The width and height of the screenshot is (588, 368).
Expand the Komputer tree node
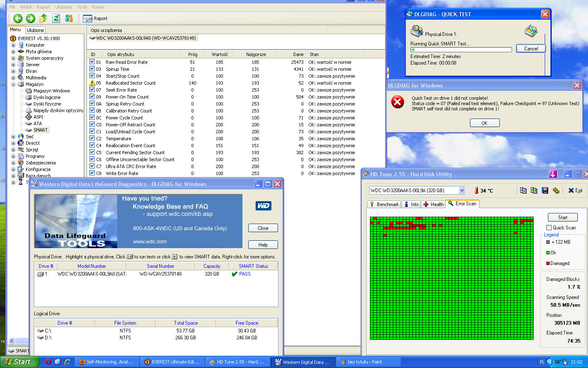[x=13, y=45]
